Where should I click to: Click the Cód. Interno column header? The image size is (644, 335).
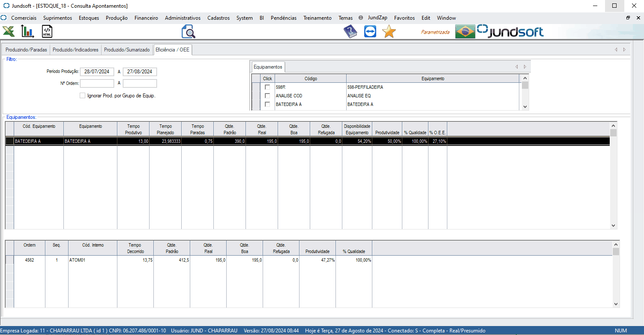click(x=93, y=248)
